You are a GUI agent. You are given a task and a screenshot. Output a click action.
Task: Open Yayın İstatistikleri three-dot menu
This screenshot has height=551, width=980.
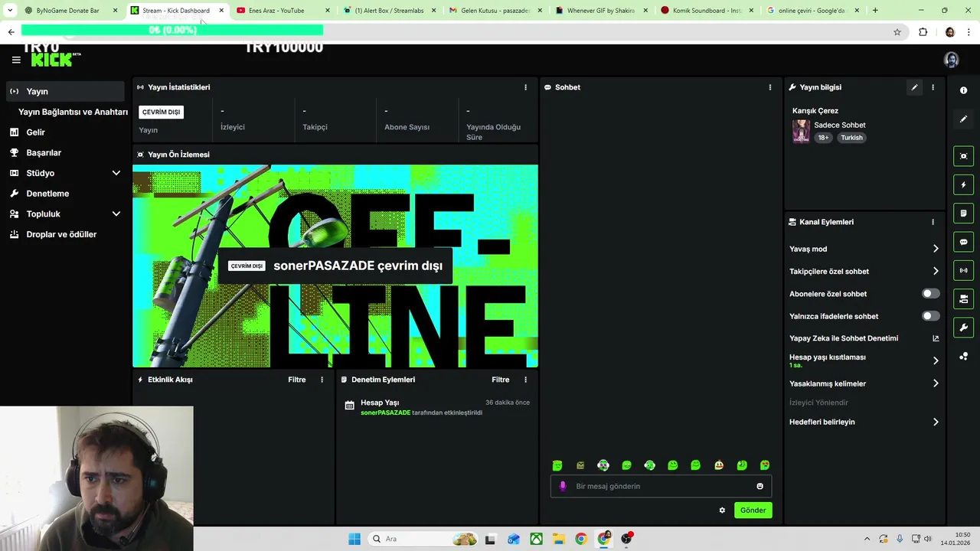coord(525,87)
